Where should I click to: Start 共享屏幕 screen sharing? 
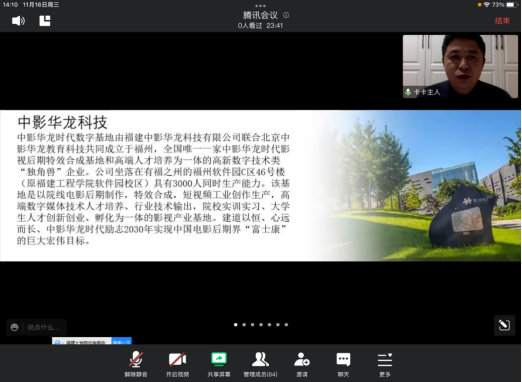click(219, 364)
